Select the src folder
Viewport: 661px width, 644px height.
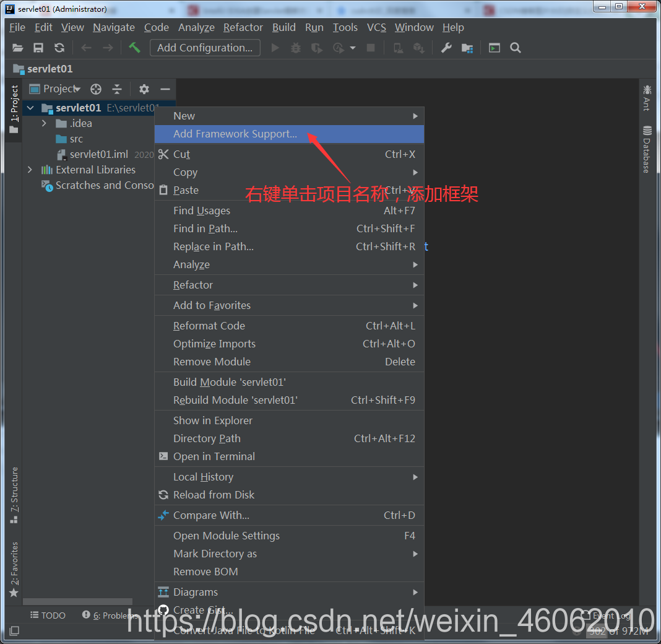pyautogui.click(x=76, y=139)
